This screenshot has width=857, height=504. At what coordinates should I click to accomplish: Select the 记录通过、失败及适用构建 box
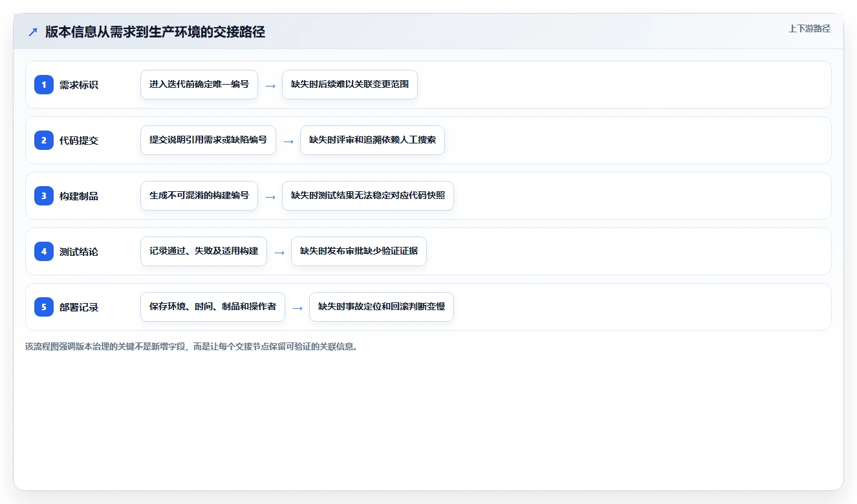204,251
